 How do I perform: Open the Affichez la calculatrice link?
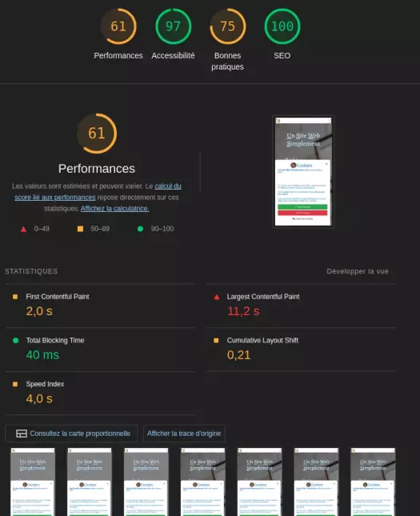[115, 208]
